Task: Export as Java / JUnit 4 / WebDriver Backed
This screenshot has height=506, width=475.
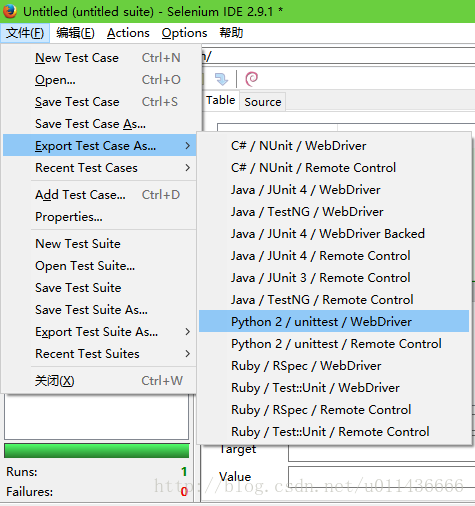Action: pyautogui.click(x=334, y=234)
